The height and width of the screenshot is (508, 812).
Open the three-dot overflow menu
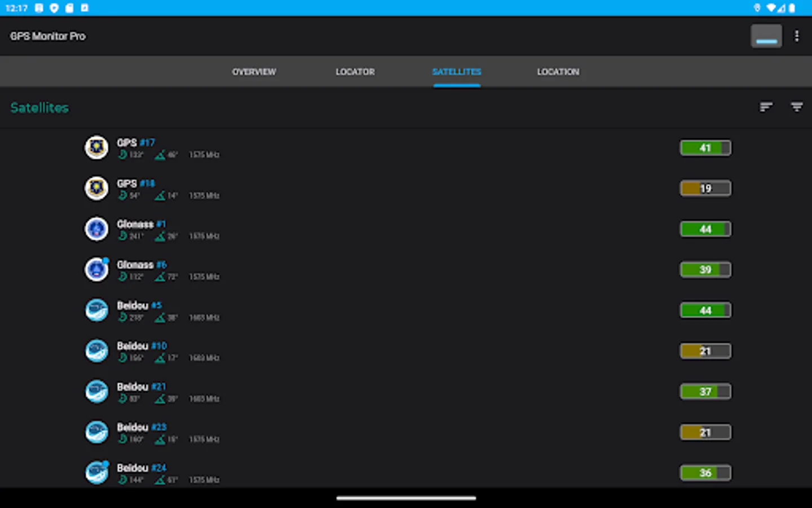[797, 36]
